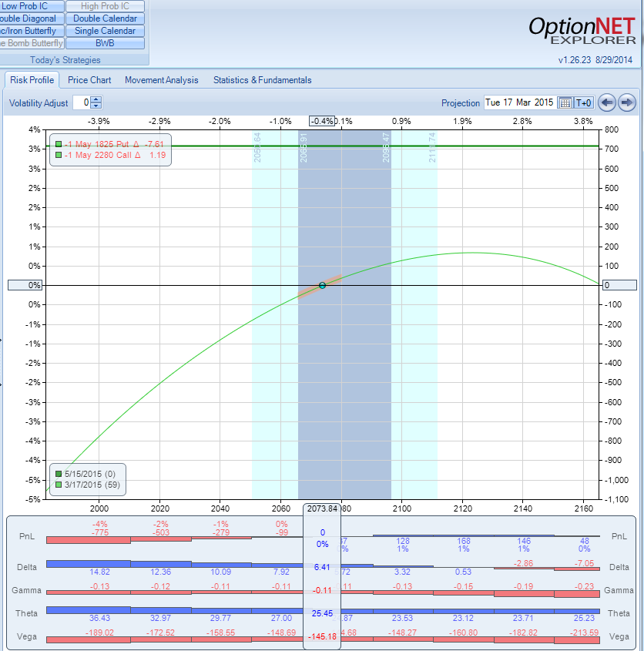Viewport: 644px width, 651px height.
Task: Click the 2073.84 price label box
Action: tap(322, 508)
